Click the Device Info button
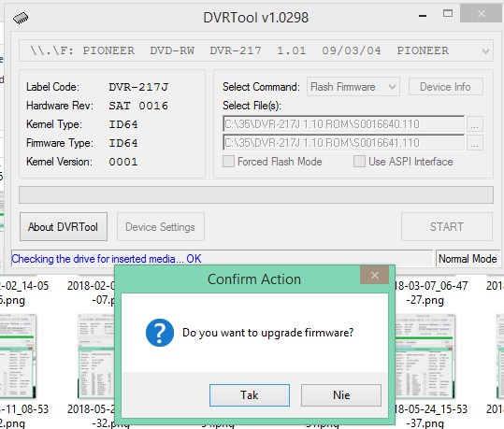This screenshot has width=504, height=429. tap(445, 87)
